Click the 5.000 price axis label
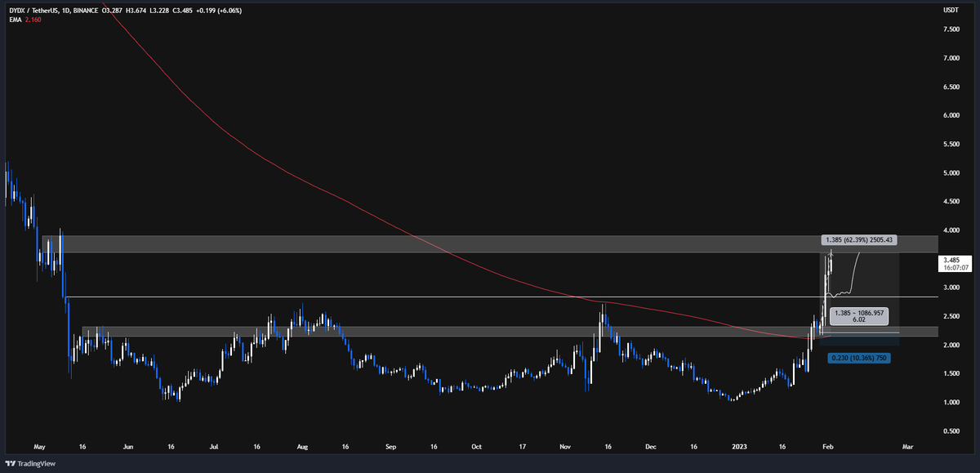Image resolution: width=980 pixels, height=473 pixels. [950, 173]
